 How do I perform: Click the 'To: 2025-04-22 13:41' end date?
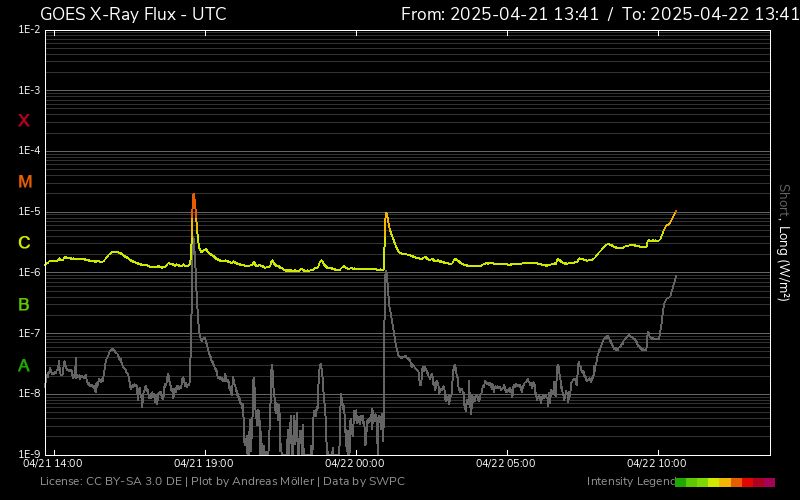point(711,14)
